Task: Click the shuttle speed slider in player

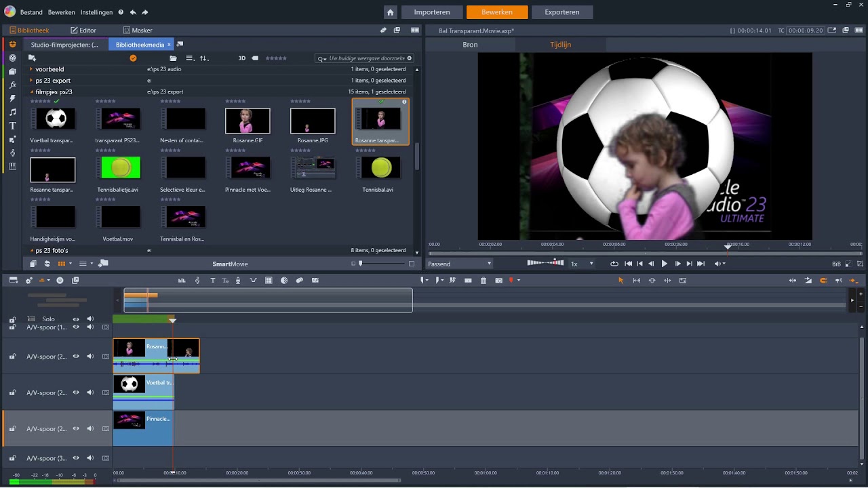Action: [545, 263]
